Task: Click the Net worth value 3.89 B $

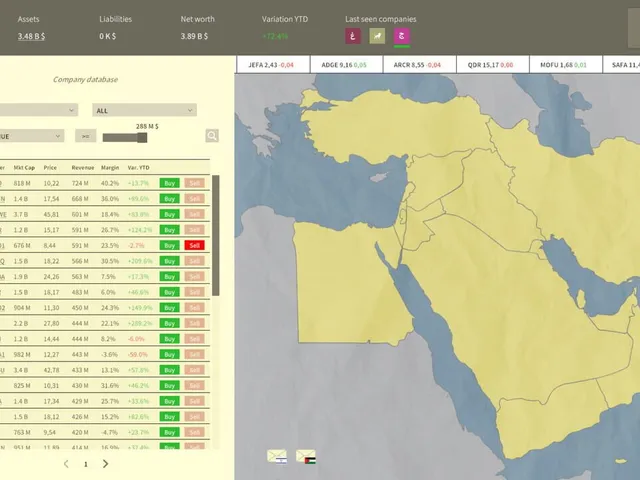Action: [x=194, y=36]
